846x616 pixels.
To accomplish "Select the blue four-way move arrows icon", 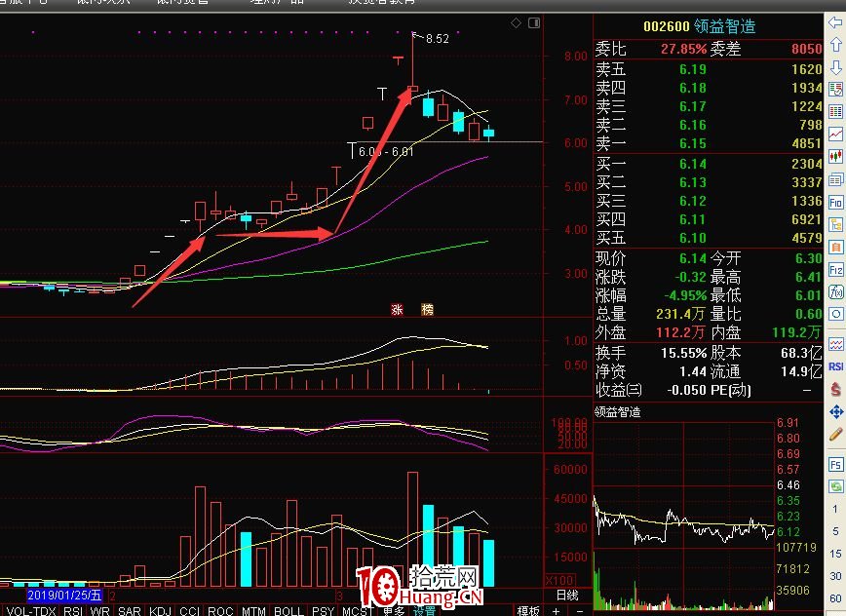I will click(835, 412).
